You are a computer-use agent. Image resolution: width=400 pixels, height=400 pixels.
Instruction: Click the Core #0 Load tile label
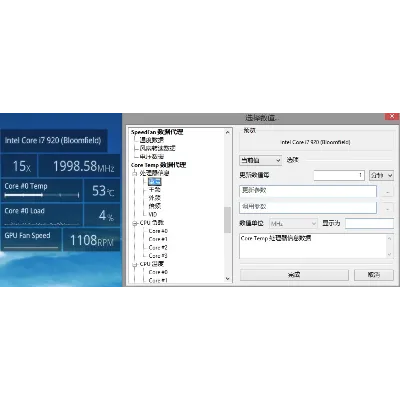(x=24, y=211)
